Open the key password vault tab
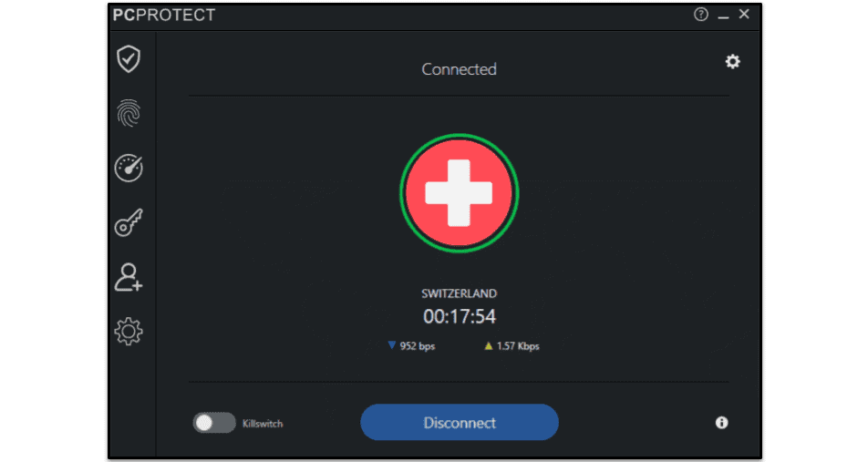Image resolution: width=868 pixels, height=462 pixels. pos(129,222)
